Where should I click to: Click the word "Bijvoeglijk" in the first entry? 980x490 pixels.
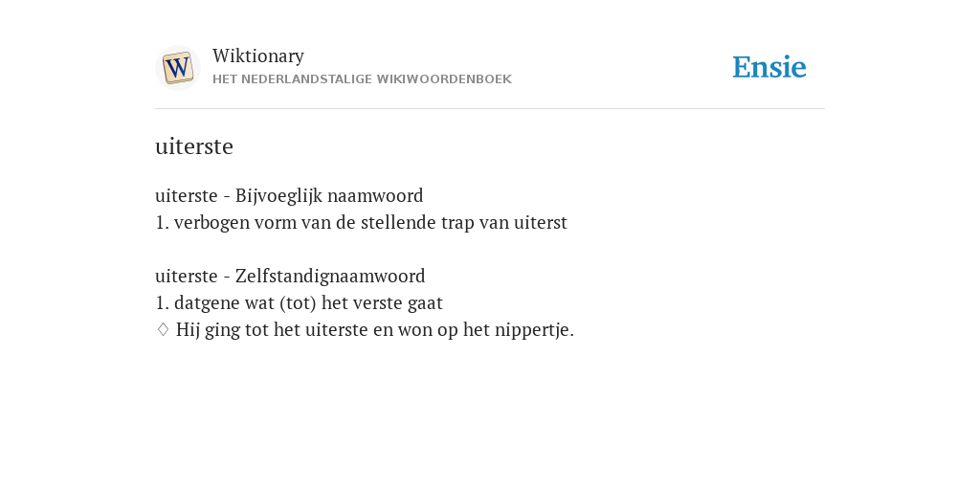point(278,195)
